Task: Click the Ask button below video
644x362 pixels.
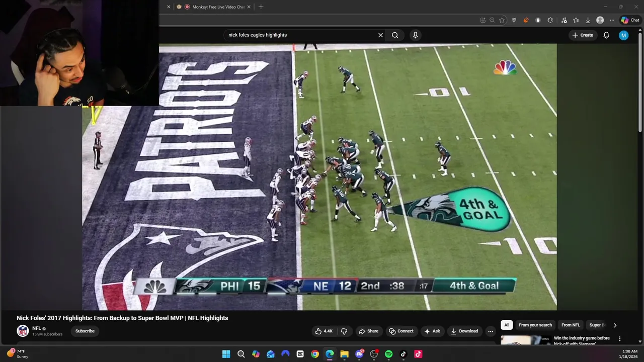Action: coord(432,331)
